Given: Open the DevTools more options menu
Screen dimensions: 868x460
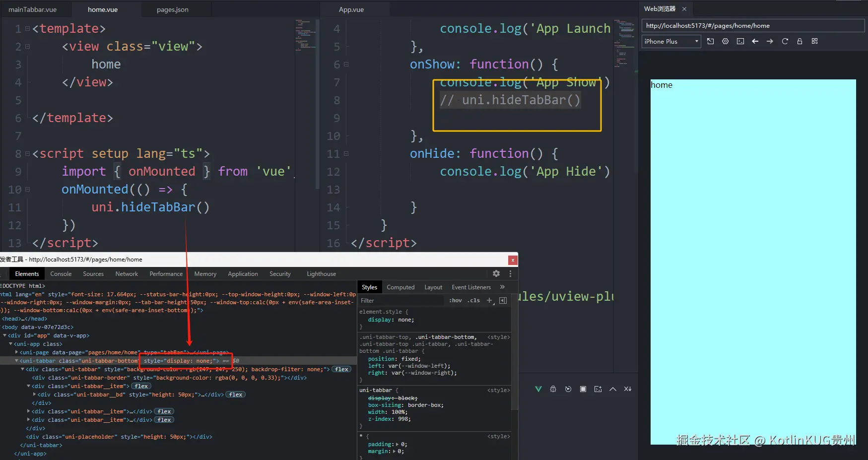Looking at the screenshot, I should click(510, 273).
